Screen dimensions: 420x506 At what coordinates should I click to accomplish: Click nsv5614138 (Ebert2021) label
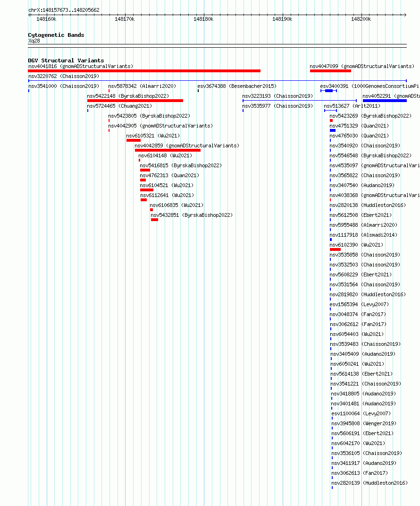(361, 374)
